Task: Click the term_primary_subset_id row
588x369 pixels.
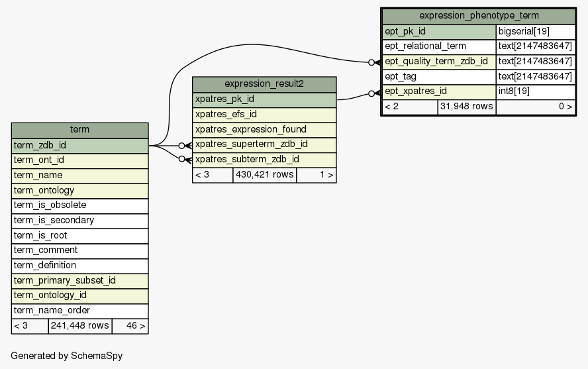Action: [x=79, y=280]
